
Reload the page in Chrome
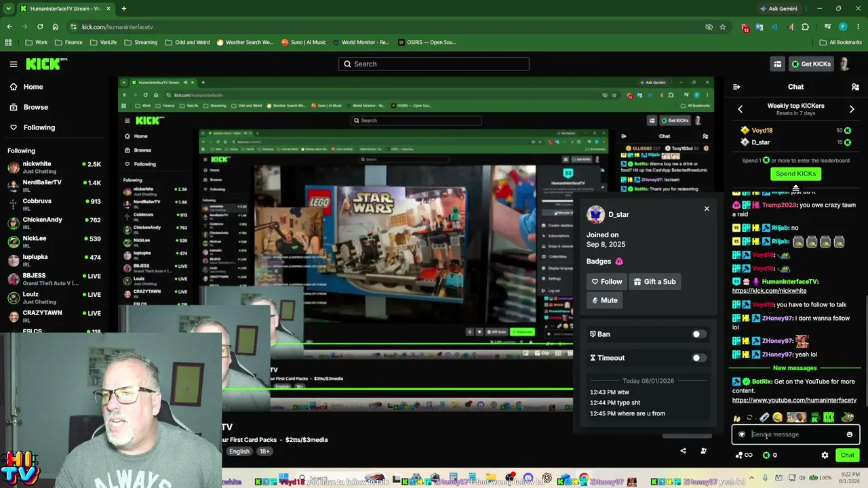coord(40,26)
